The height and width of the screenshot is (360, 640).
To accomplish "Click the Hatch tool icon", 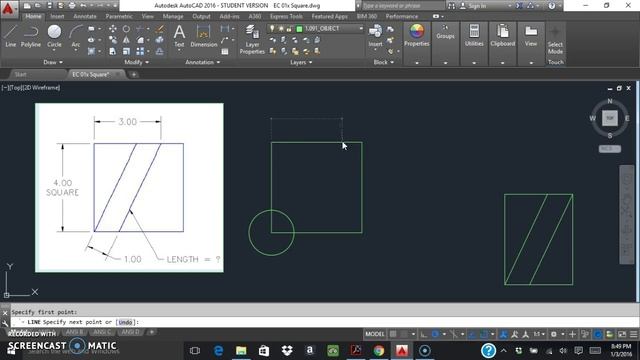I will [x=91, y=51].
